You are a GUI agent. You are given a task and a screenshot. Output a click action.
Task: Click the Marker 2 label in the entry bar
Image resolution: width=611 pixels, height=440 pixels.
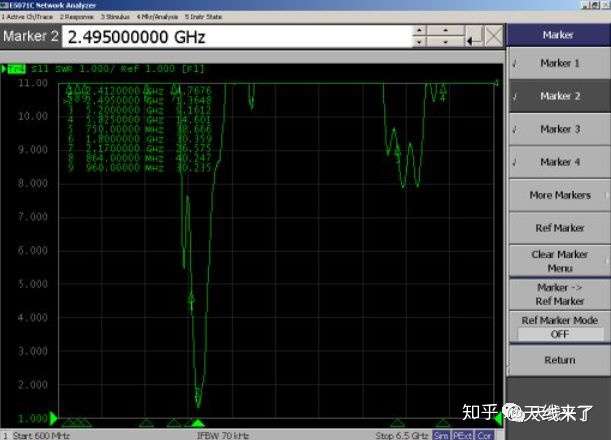point(31,36)
